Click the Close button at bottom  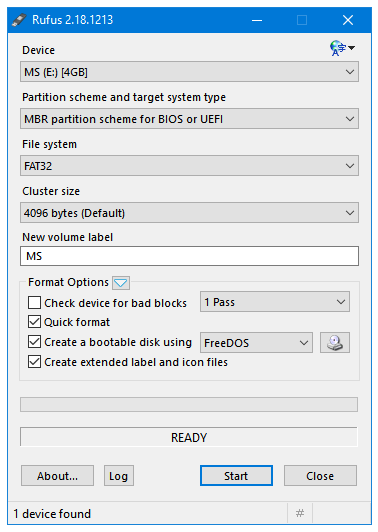point(320,476)
